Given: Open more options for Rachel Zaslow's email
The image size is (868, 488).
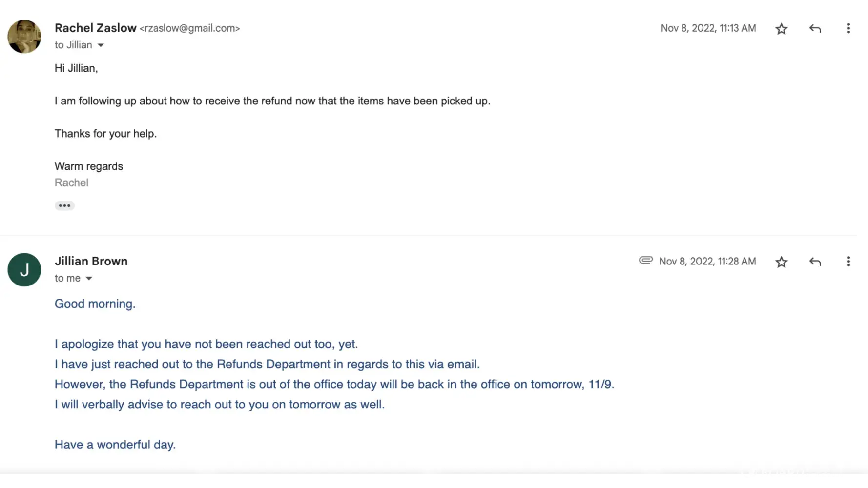Looking at the screenshot, I should (x=848, y=28).
